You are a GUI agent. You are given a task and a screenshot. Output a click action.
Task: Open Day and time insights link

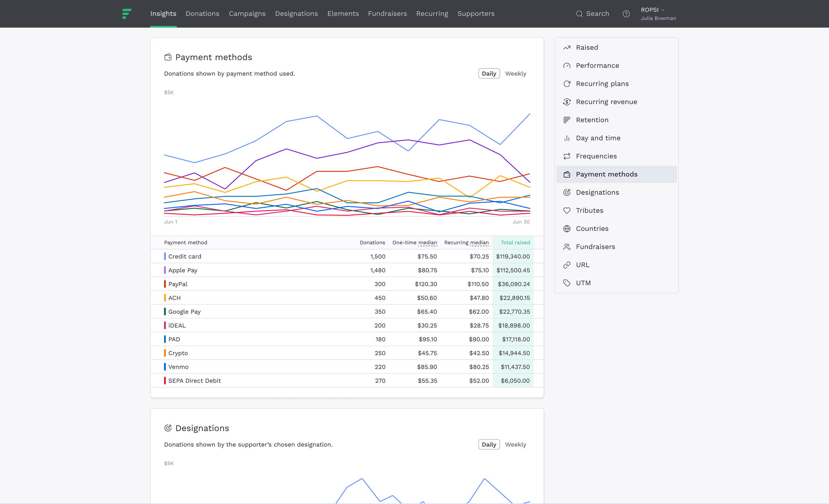pos(598,138)
